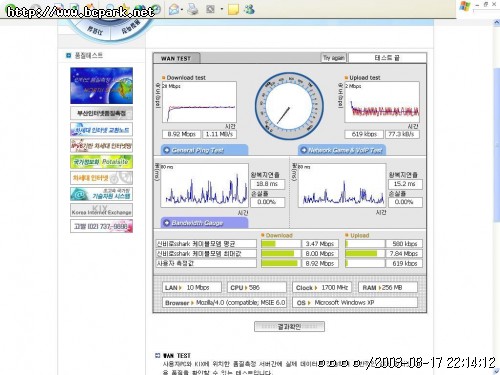Open the 고발 (02) 737 phone banner
The width and height of the screenshot is (500, 375).
[x=101, y=226]
